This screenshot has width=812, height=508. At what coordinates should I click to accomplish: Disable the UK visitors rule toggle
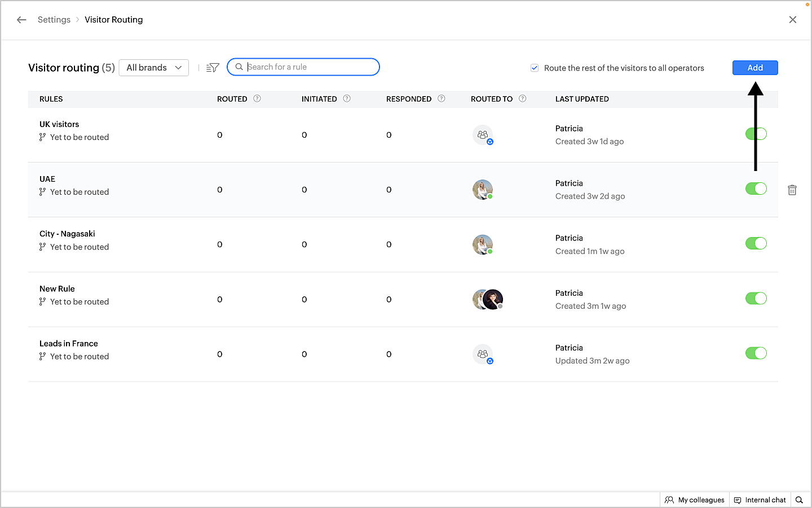coord(756,134)
